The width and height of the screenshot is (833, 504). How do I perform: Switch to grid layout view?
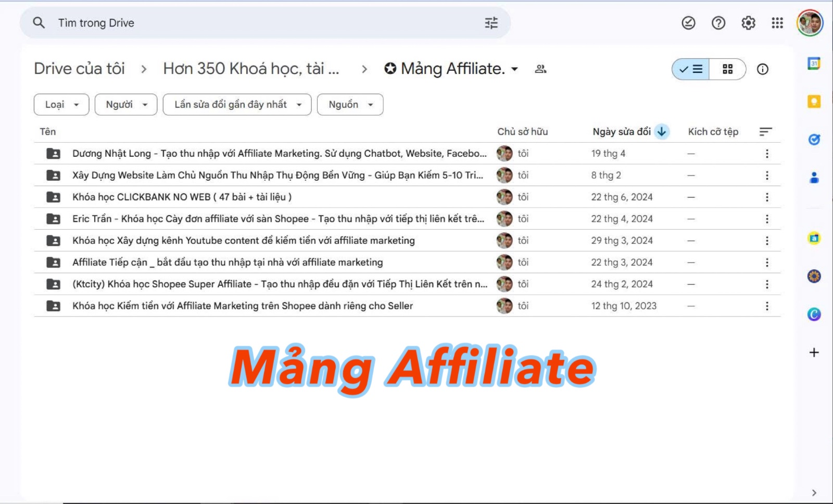coord(727,69)
